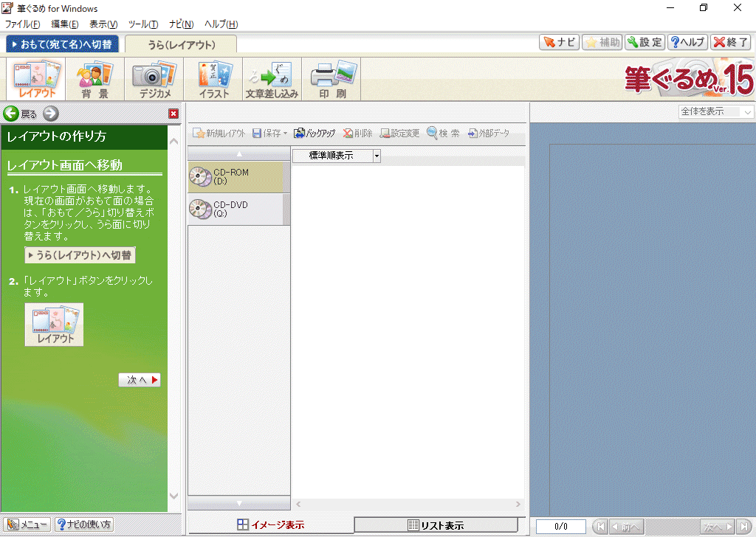756x537 pixels.
Task: Click navi panel scroll up chevron
Action: (174, 142)
